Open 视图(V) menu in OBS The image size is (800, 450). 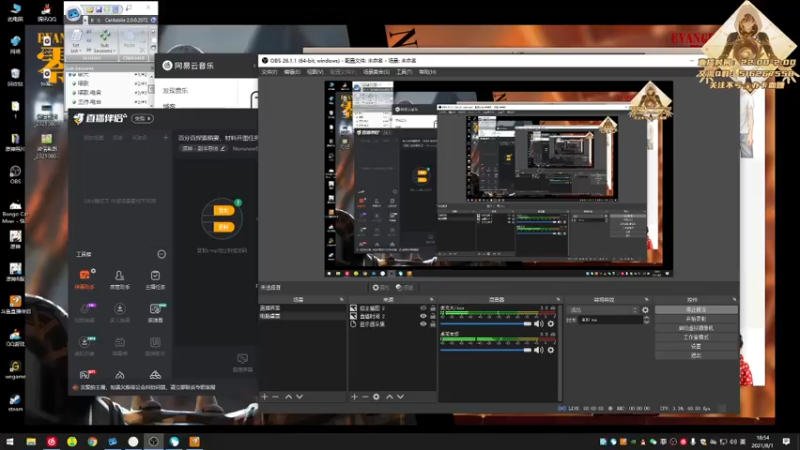315,72
